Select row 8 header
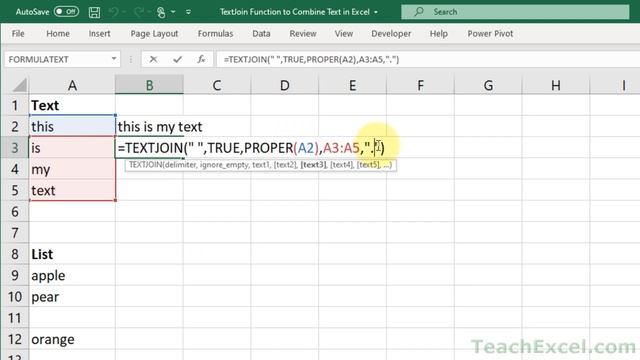This screenshot has width=640, height=360. click(x=15, y=254)
